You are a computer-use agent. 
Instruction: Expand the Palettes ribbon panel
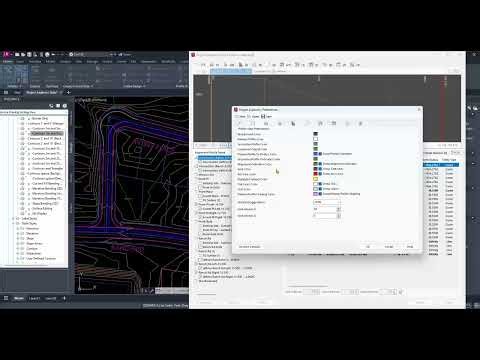(14, 86)
